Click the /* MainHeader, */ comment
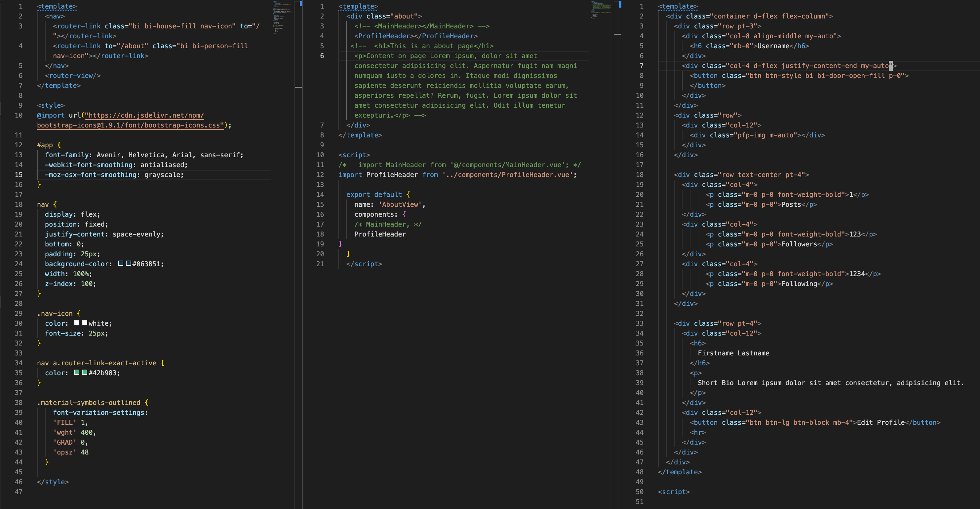Image resolution: width=980 pixels, height=509 pixels. tap(388, 224)
